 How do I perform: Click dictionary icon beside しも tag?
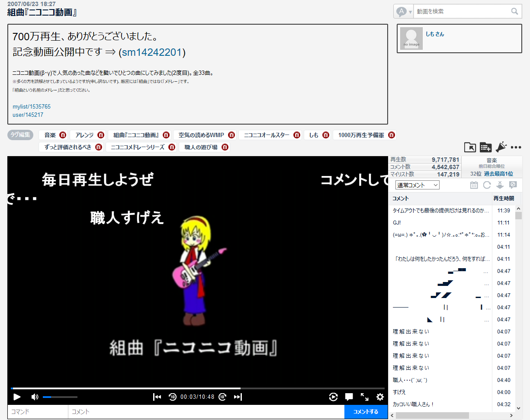tap(326, 135)
